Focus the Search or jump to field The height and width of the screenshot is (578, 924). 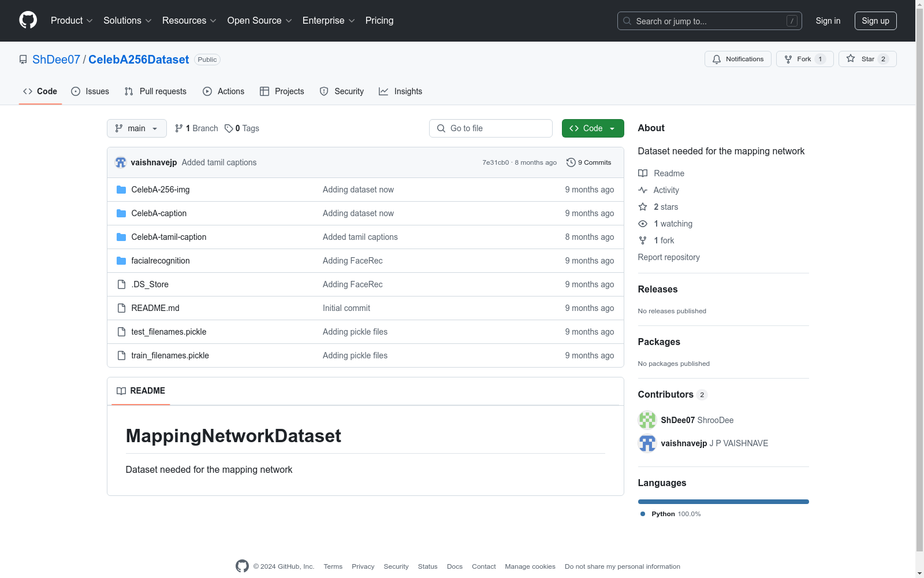point(710,21)
